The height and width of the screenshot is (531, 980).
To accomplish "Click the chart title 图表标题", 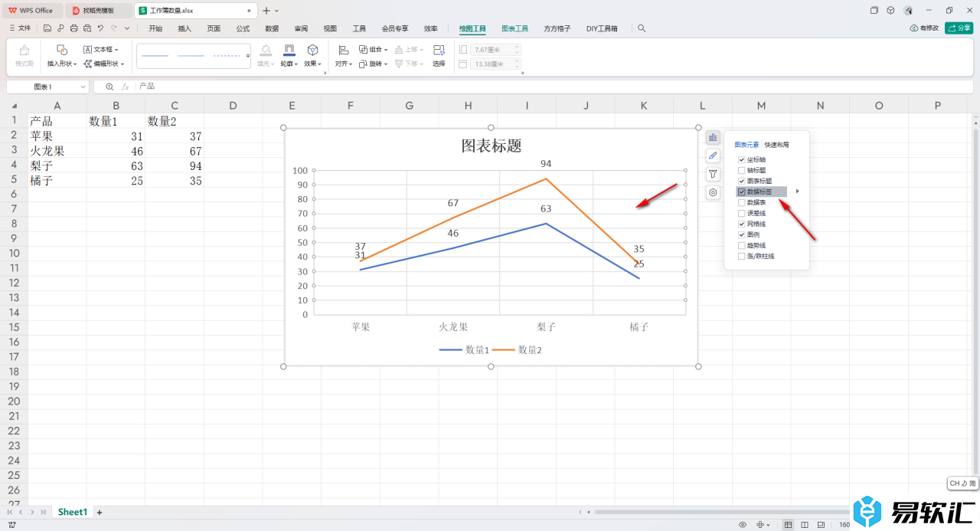I will [x=491, y=146].
